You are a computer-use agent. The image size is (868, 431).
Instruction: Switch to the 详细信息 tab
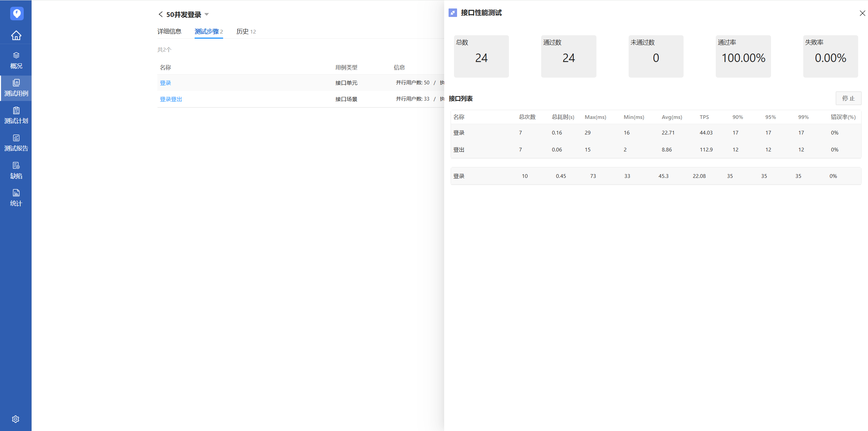169,32
